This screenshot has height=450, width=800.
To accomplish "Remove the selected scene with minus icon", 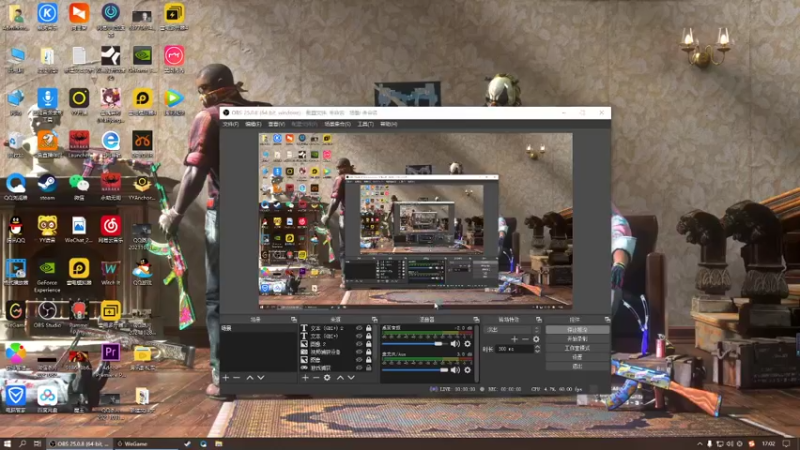I will pos(237,378).
